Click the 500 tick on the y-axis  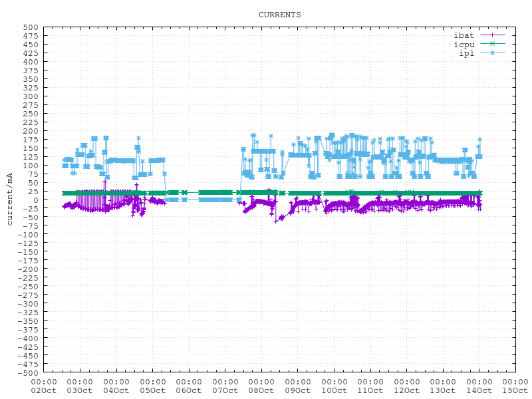[x=31, y=27]
